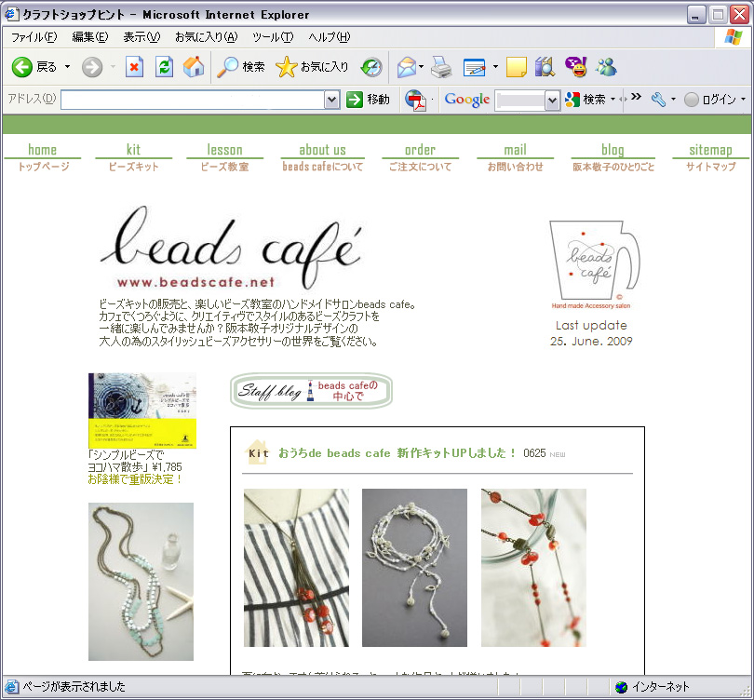754x700 pixels.
Task: Expand the Mail button dropdown arrow
Action: tap(422, 67)
